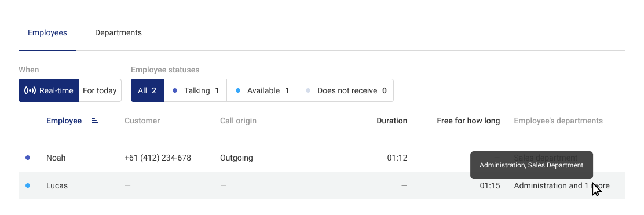Click the sort icon beside Employee header
The height and width of the screenshot is (215, 644).
[x=95, y=121]
